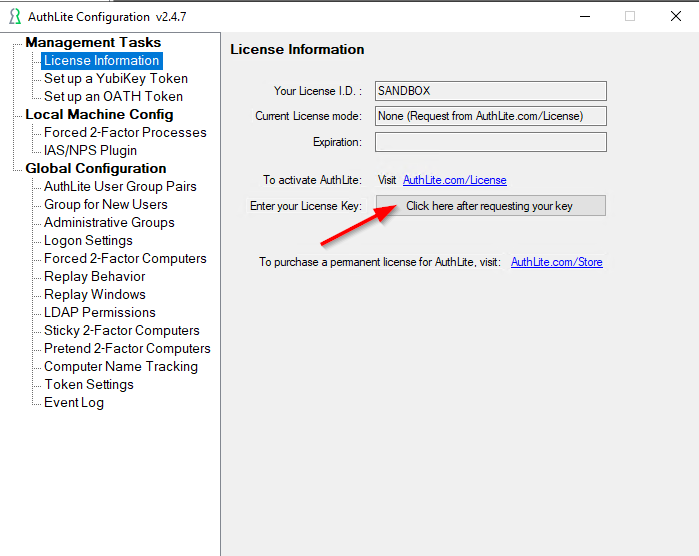Screen dimensions: 699x556
Task: Open Set up a YubiKey Token
Action: click(116, 78)
